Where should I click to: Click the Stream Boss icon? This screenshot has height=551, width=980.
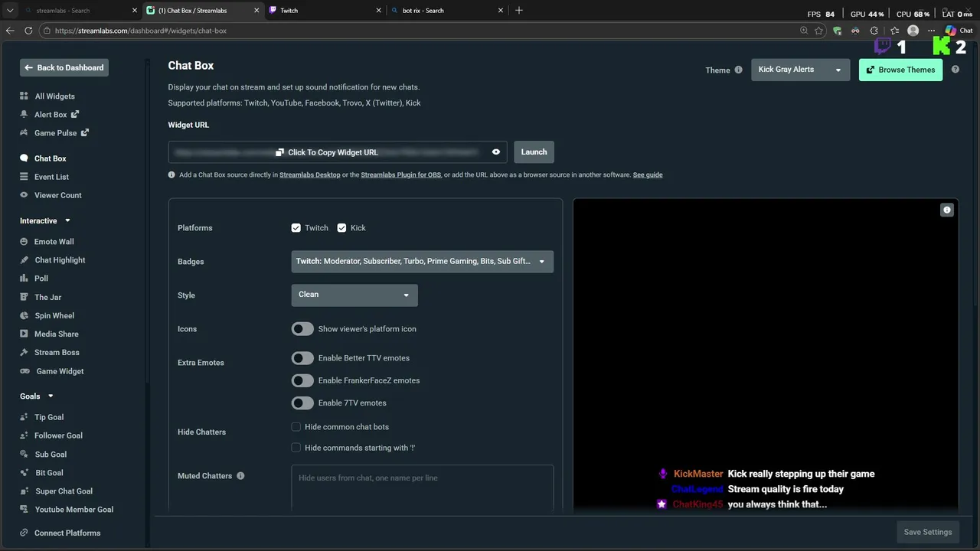click(24, 353)
